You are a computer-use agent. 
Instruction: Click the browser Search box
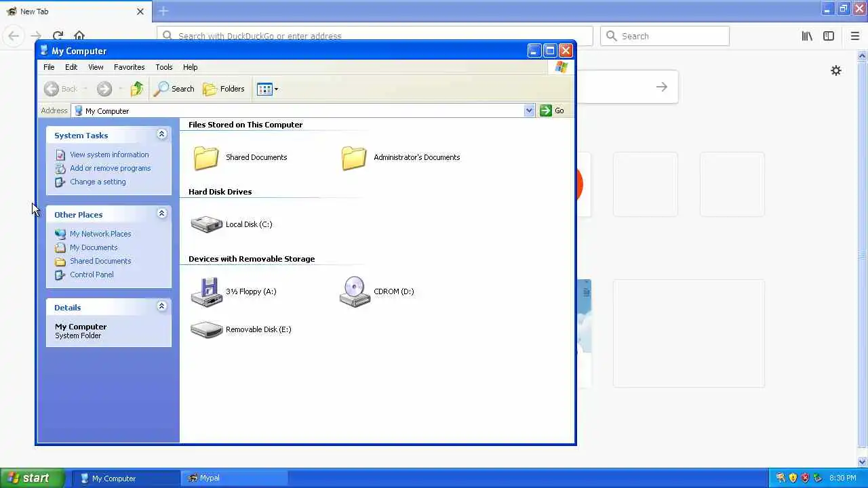tap(665, 36)
